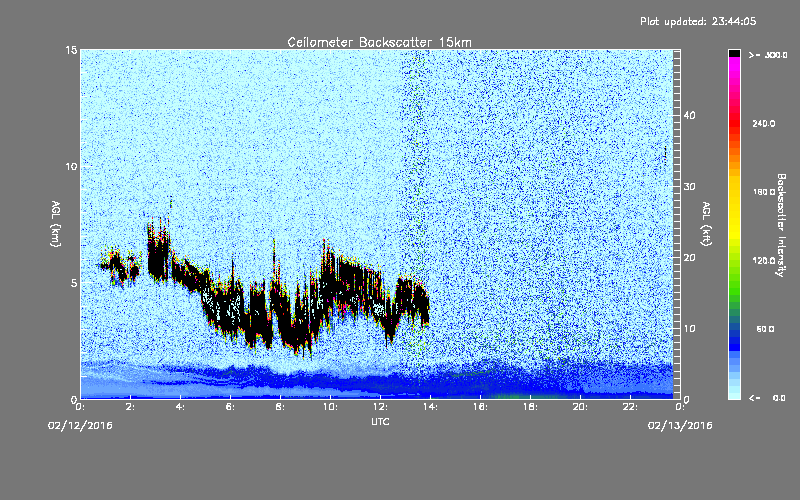Click the red band of the colorbar near 240.0

(x=734, y=123)
